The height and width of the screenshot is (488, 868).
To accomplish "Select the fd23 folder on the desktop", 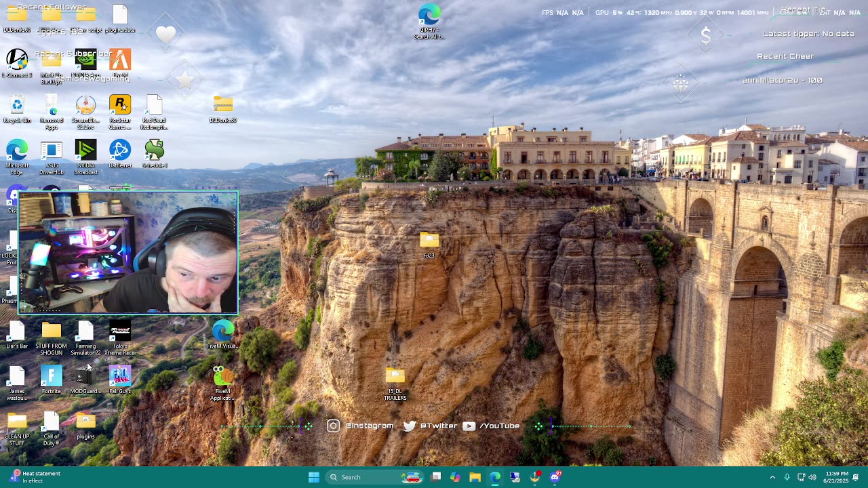I will point(429,245).
